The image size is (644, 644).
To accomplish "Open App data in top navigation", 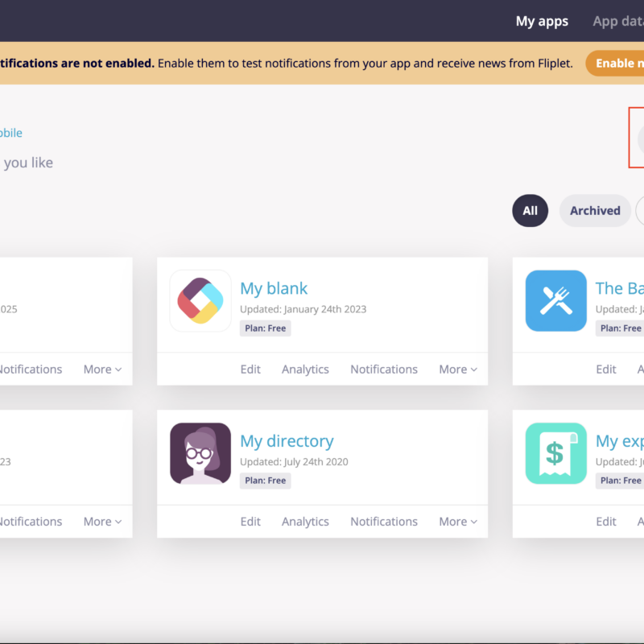I will pyautogui.click(x=618, y=21).
